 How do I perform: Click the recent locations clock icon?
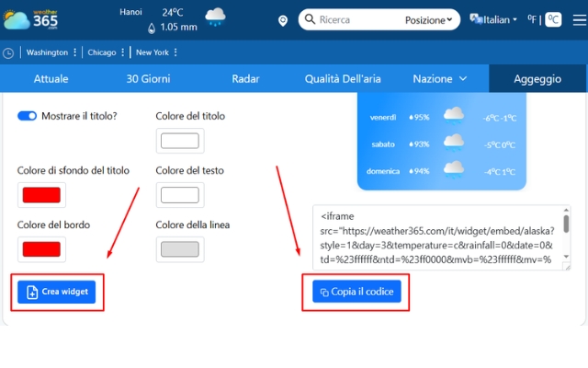(x=8, y=53)
